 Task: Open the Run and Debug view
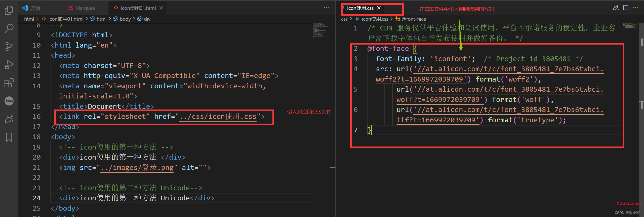(9, 65)
